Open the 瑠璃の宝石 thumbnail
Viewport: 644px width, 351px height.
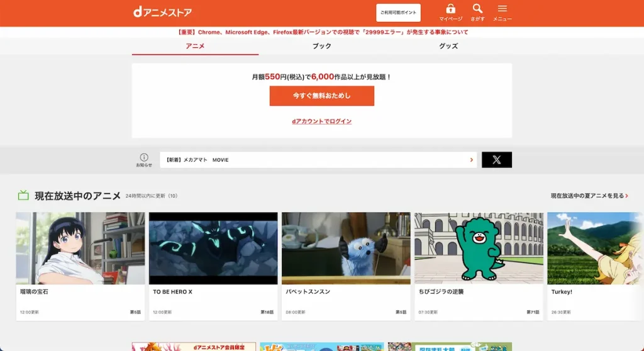pyautogui.click(x=80, y=248)
